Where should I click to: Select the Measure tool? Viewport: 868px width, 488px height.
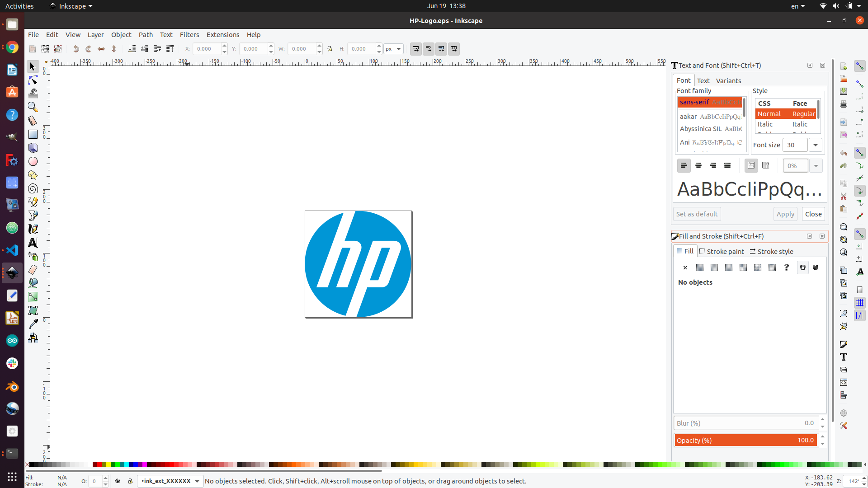click(33, 121)
